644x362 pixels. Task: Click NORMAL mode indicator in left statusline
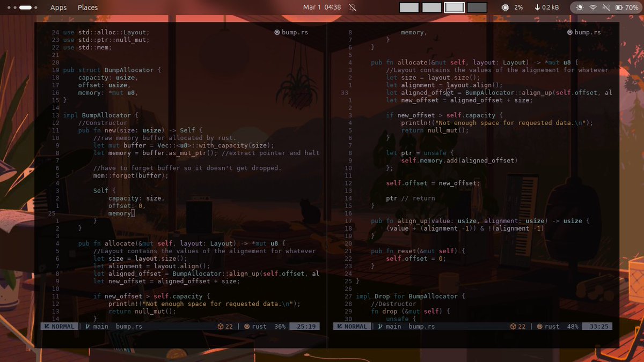59,326
